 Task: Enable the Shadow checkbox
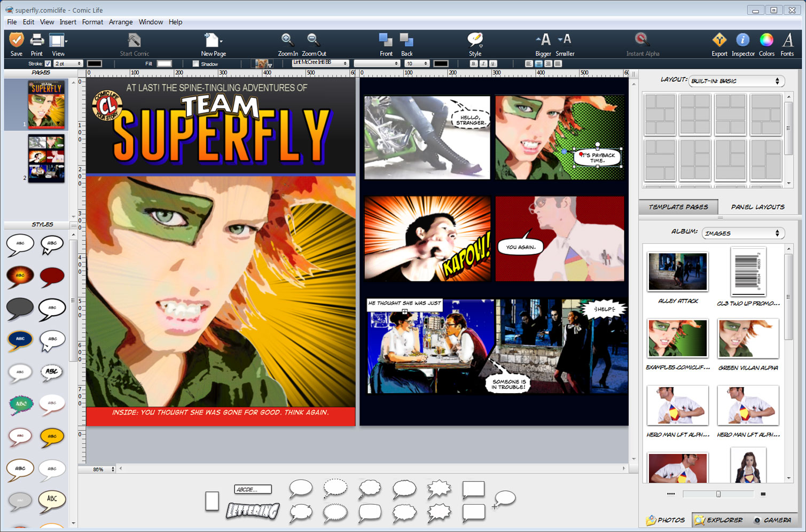coord(196,64)
